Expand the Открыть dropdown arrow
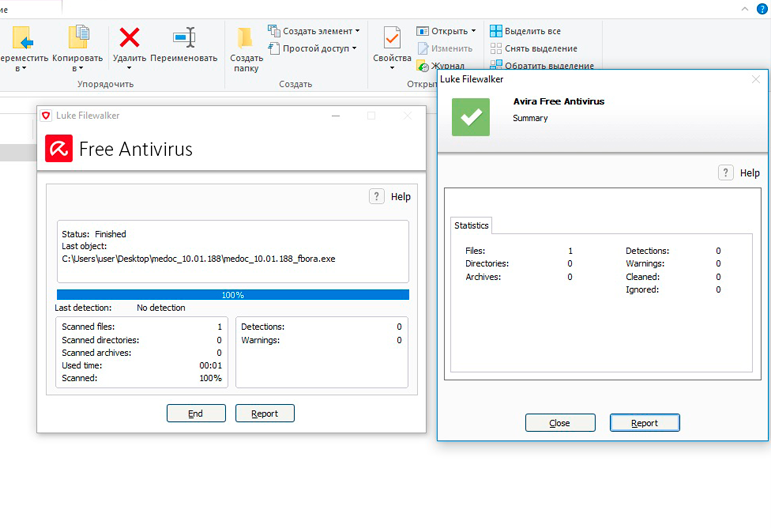The image size is (771, 528). [474, 30]
